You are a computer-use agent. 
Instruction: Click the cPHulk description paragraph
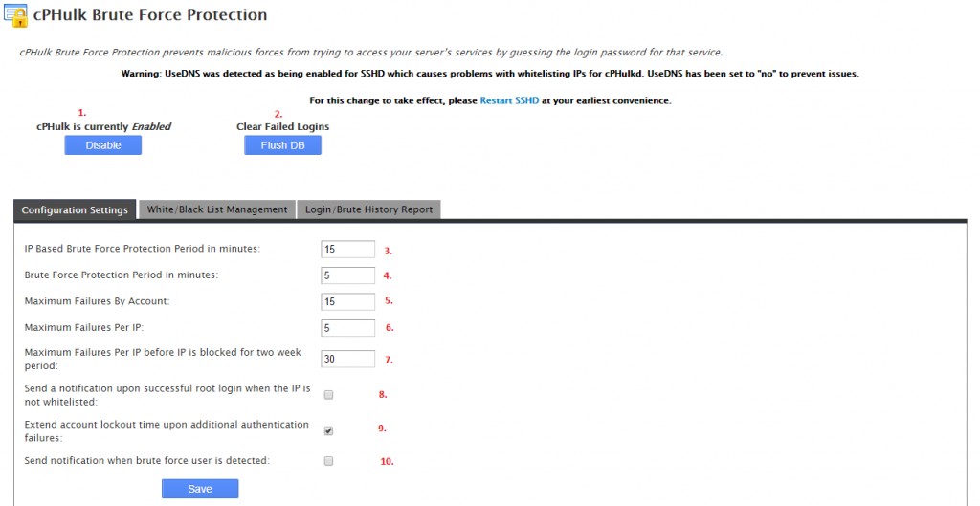370,52
